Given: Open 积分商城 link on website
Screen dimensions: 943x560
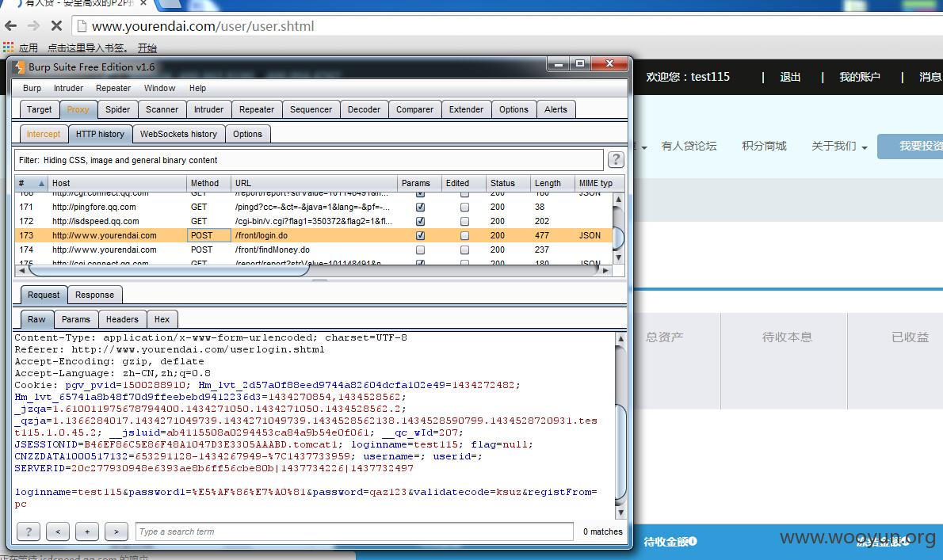Looking at the screenshot, I should pos(764,146).
